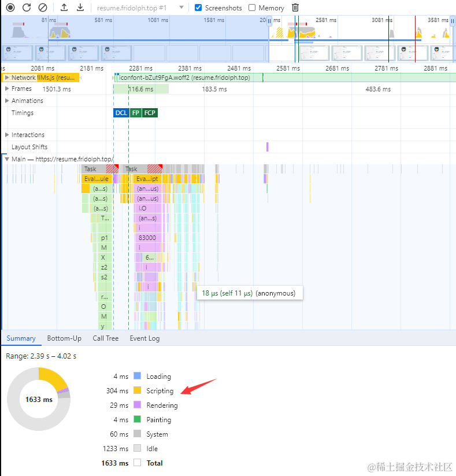Click the right overview range handle
The width and height of the screenshot is (456, 476).
[453, 21]
